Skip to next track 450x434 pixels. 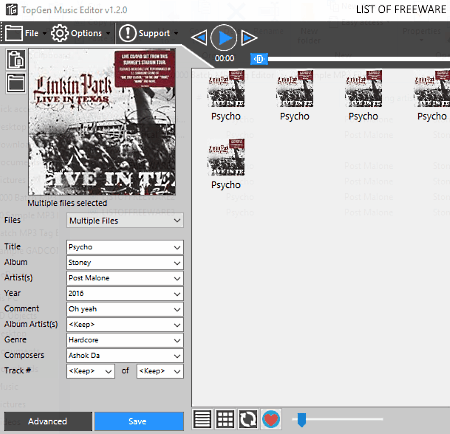(249, 38)
